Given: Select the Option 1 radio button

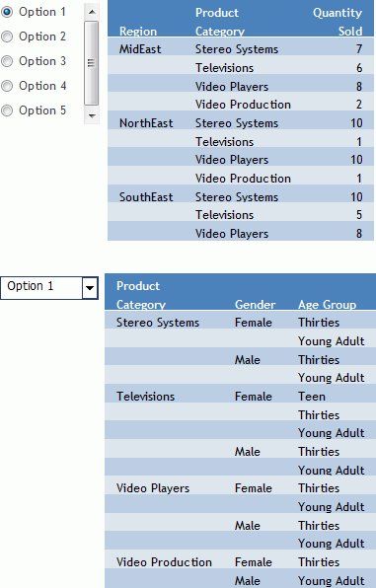Looking at the screenshot, I should 7,12.
